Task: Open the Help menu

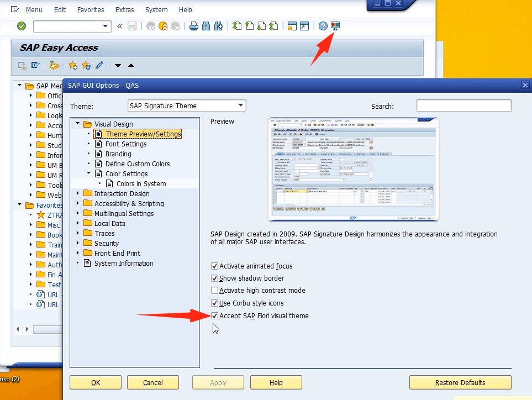Action: click(x=185, y=10)
